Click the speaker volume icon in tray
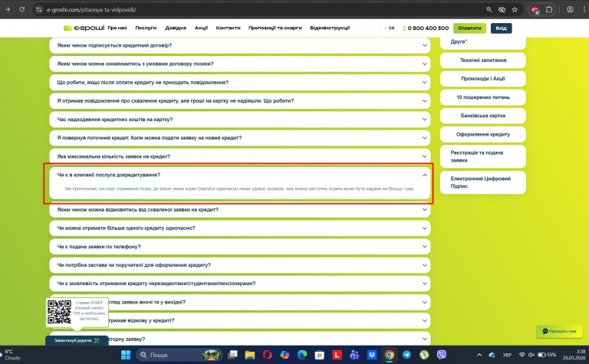This screenshot has width=589, height=364. (x=531, y=355)
